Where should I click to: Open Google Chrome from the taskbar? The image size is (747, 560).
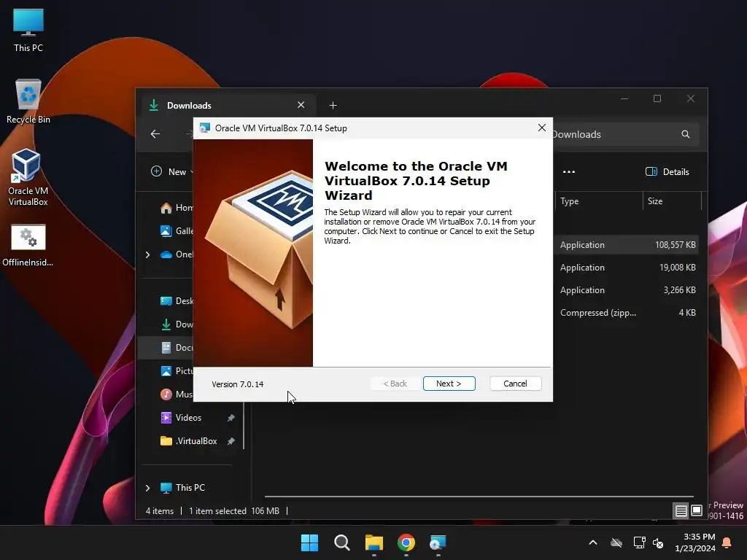tap(406, 542)
